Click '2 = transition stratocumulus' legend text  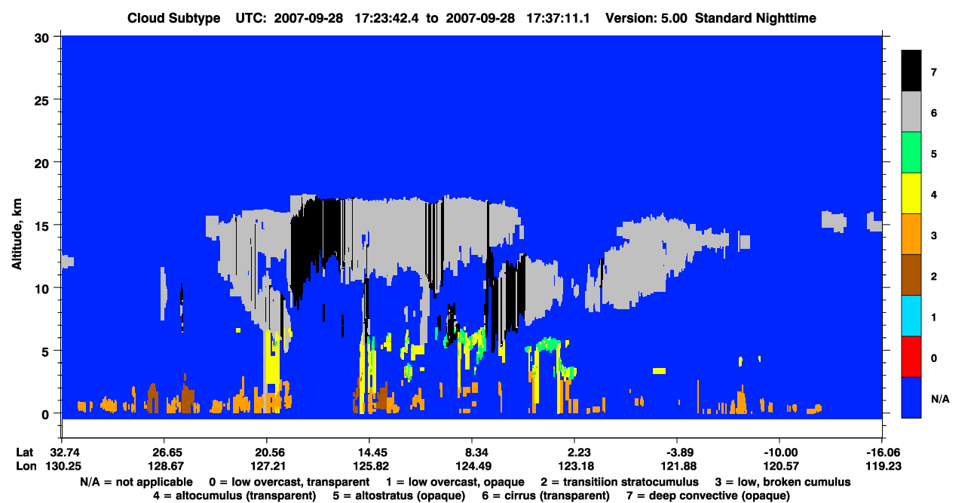point(620,482)
